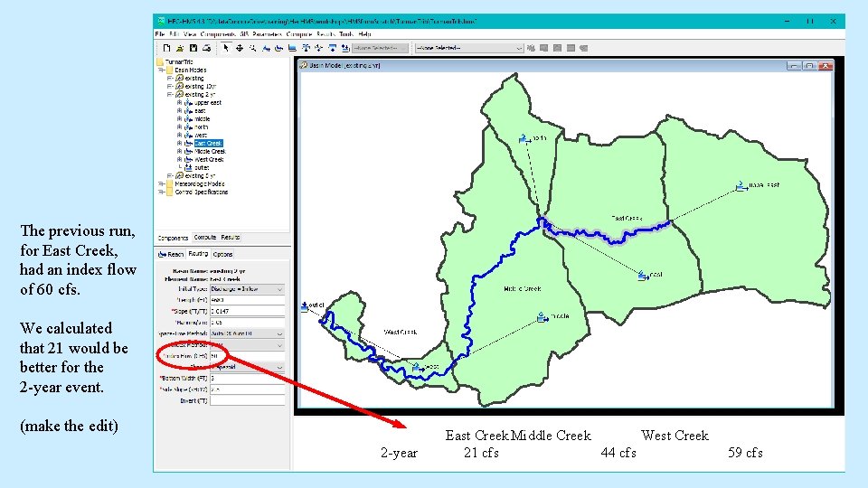Click the outlet sink icon on map

pos(305,305)
